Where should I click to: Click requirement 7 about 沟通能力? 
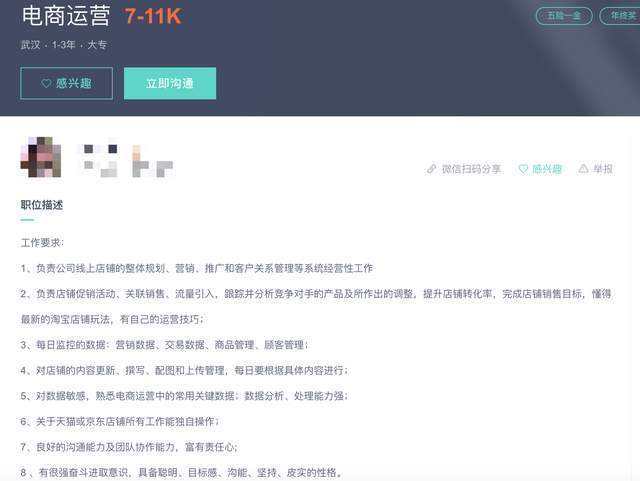[129, 447]
